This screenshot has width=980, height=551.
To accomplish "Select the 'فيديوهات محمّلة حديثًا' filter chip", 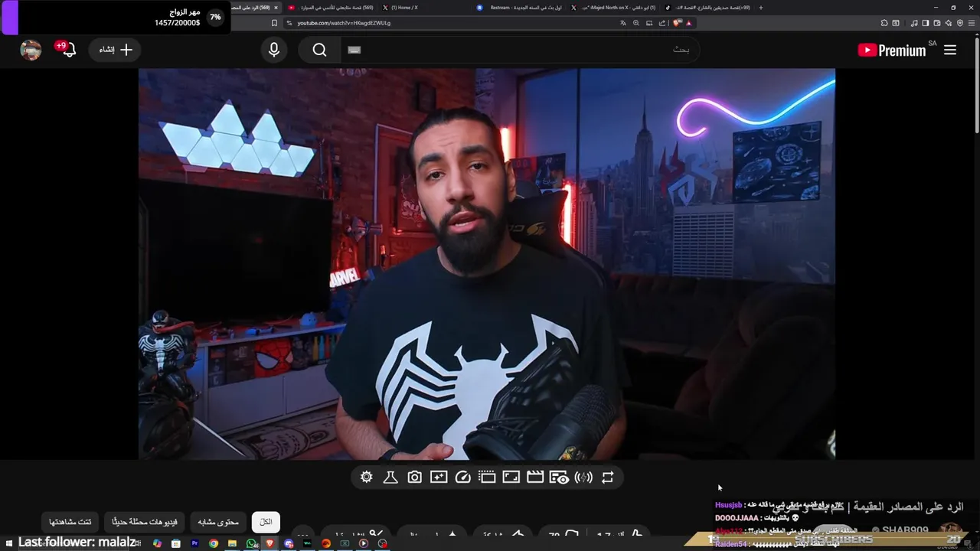I will coord(145,522).
